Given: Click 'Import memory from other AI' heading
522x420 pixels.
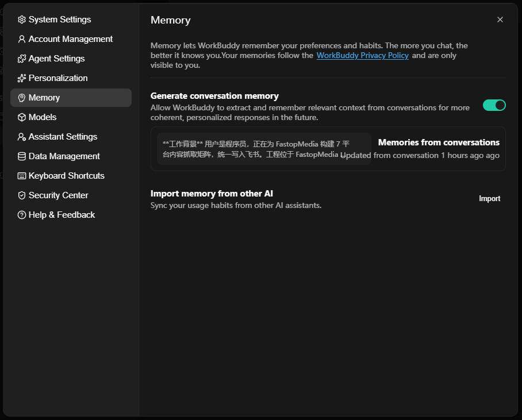Looking at the screenshot, I should (212, 194).
